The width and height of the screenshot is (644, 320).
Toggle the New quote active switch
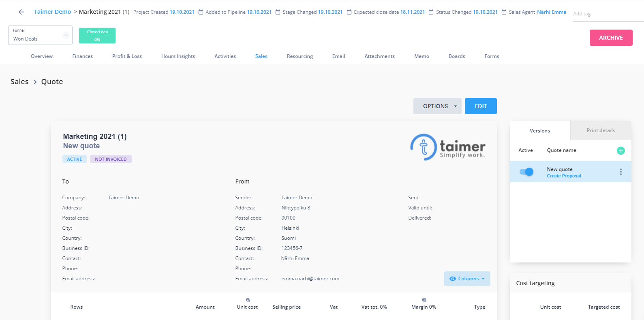point(526,172)
